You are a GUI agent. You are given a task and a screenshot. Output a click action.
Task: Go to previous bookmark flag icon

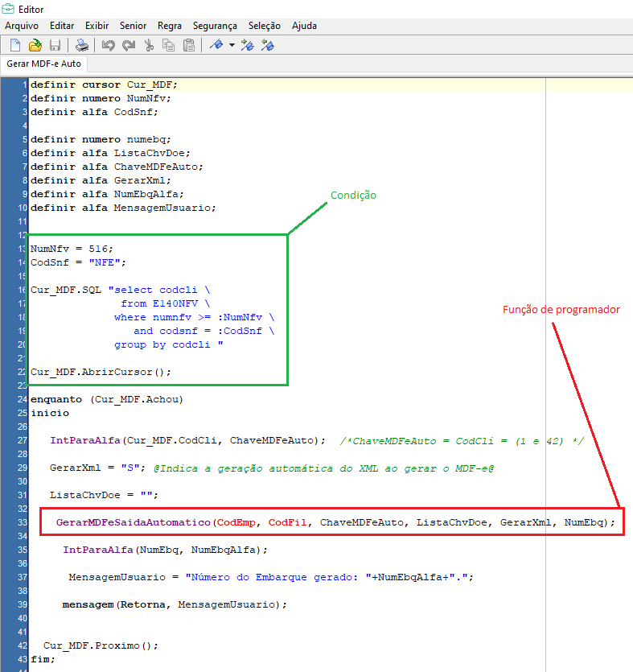[x=268, y=45]
